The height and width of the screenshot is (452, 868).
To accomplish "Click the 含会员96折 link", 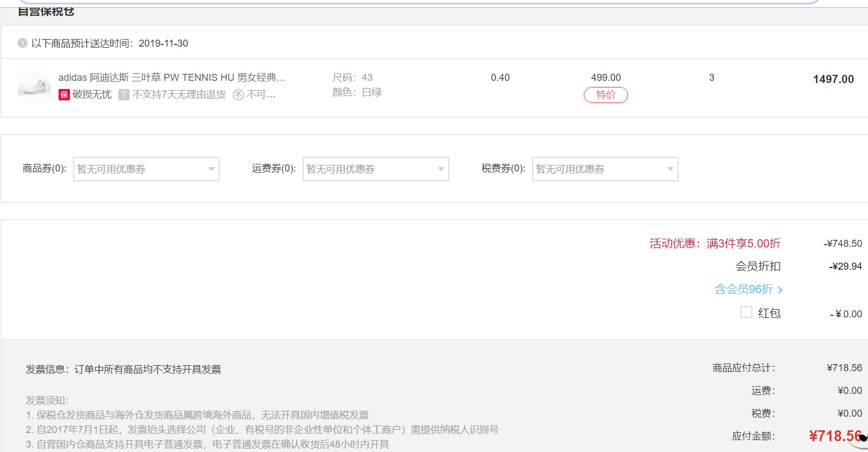I will (744, 289).
